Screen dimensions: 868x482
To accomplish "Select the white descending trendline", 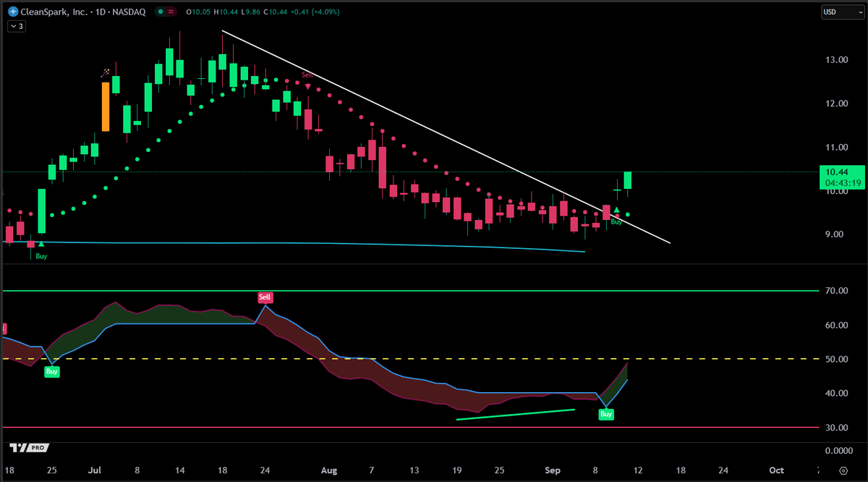I will click(446, 137).
